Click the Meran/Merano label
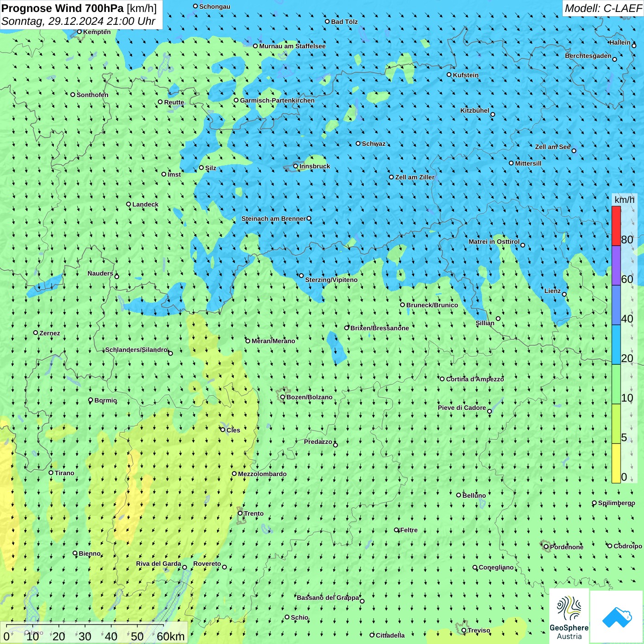This screenshot has height=644, width=644. [273, 341]
